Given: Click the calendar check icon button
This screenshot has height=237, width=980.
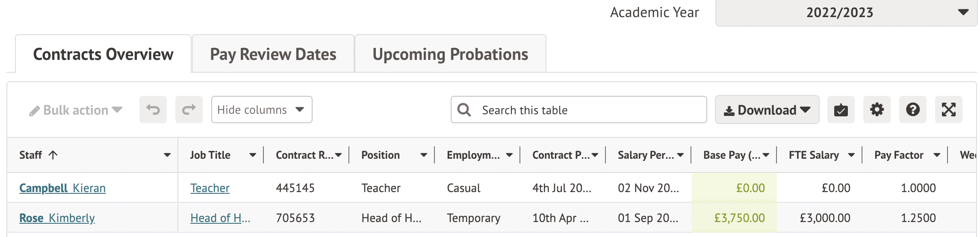Looking at the screenshot, I should click(x=841, y=110).
